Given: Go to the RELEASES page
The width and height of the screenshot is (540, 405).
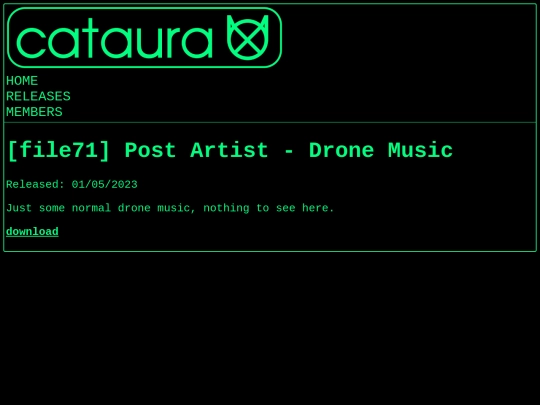Looking at the screenshot, I should 38,96.
